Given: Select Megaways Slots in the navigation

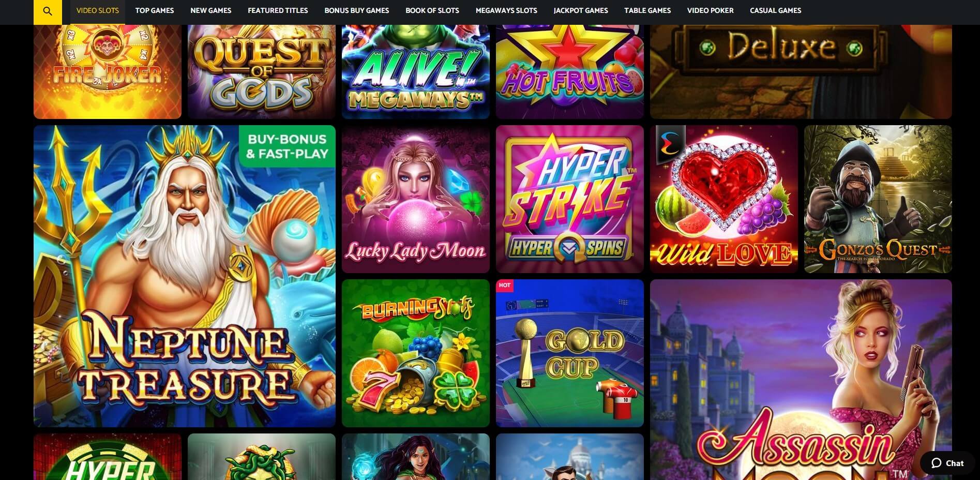Looking at the screenshot, I should 506,10.
